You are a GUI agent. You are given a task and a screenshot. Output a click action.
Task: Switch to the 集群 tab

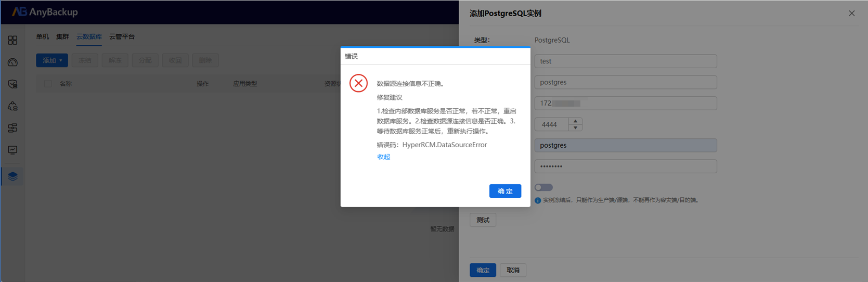[x=62, y=36]
